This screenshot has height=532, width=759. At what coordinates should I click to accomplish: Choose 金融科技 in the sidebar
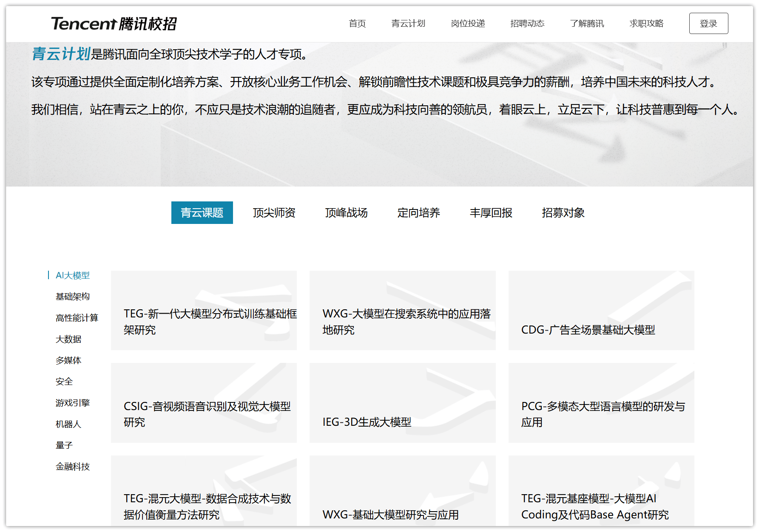point(73,467)
